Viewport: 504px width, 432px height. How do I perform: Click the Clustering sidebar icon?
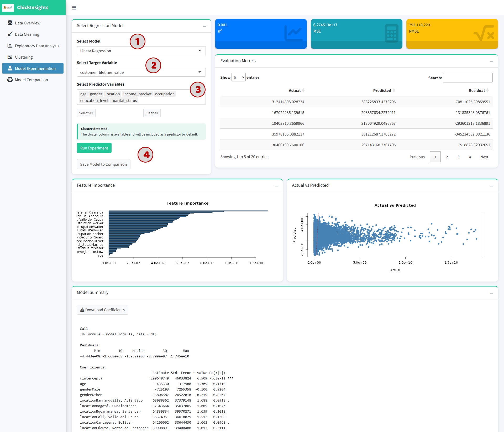coord(10,57)
